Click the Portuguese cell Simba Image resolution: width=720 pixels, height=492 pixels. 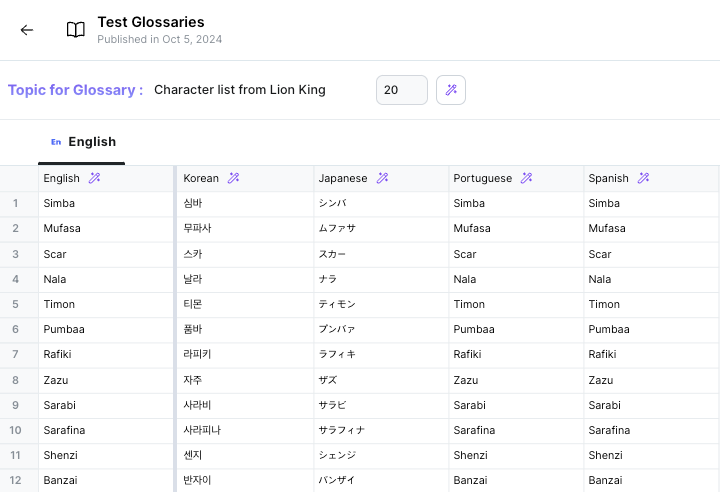click(x=516, y=203)
